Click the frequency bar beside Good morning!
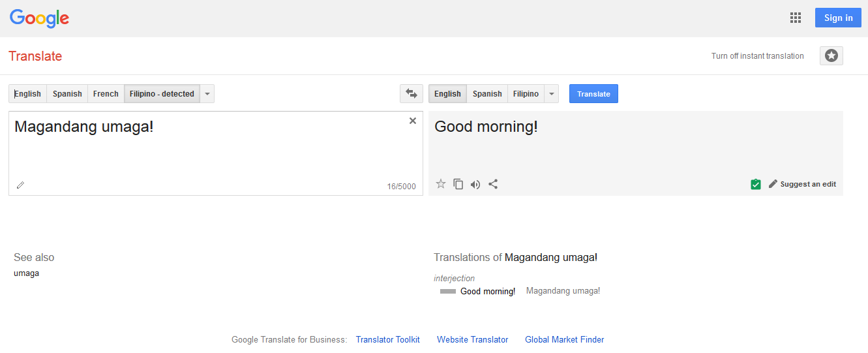 [448, 292]
